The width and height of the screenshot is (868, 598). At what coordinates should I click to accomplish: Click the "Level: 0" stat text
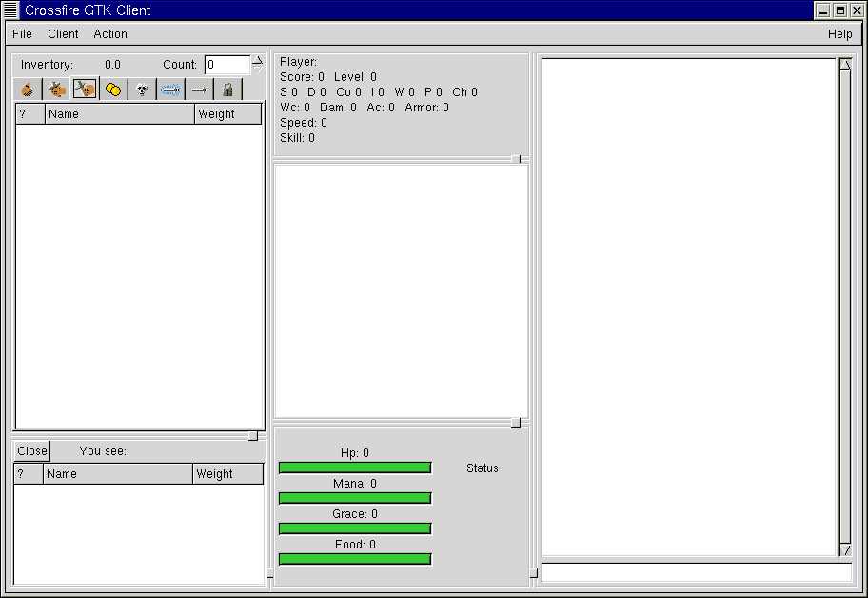click(355, 77)
